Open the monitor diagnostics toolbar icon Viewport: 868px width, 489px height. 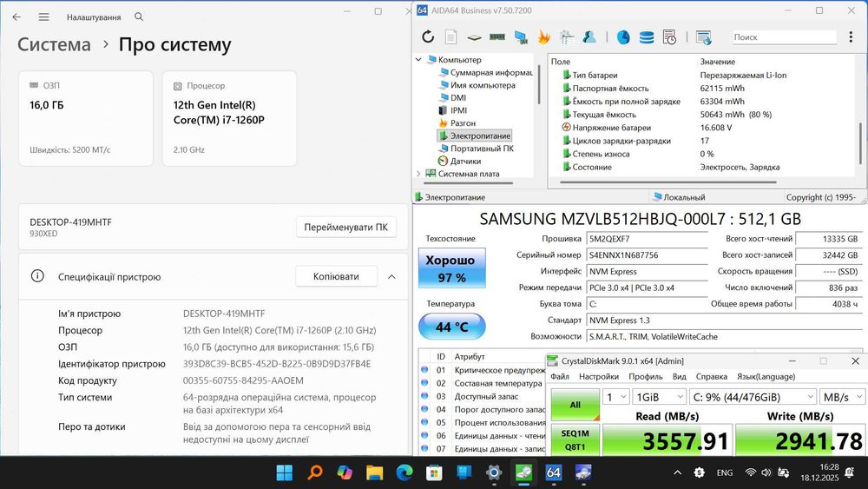tap(520, 37)
